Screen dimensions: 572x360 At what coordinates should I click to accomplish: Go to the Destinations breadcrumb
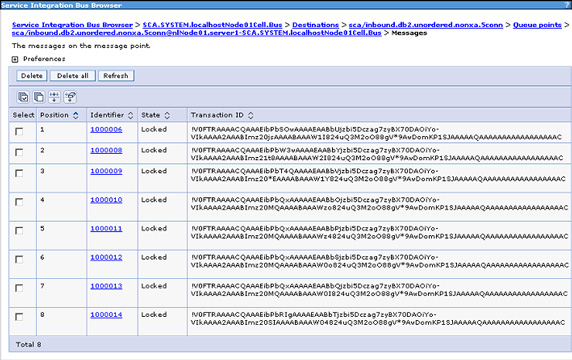click(x=316, y=25)
